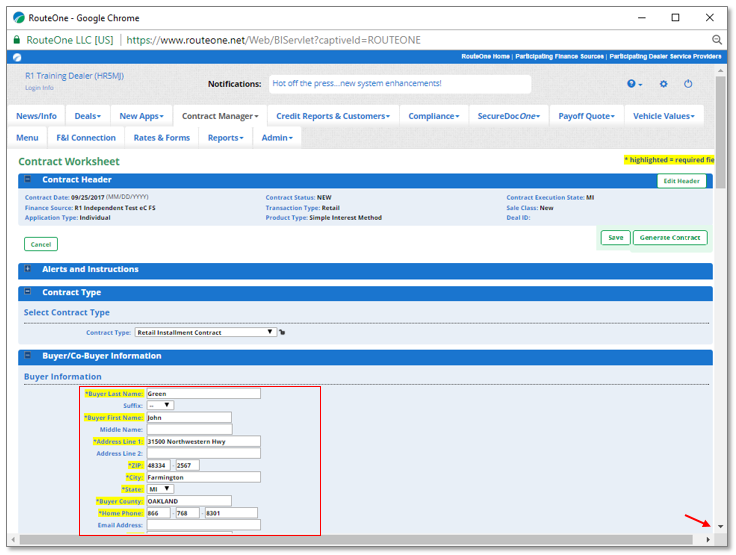736x555 pixels.
Task: Click the vertical scrollbar up arrow
Action: (x=720, y=70)
